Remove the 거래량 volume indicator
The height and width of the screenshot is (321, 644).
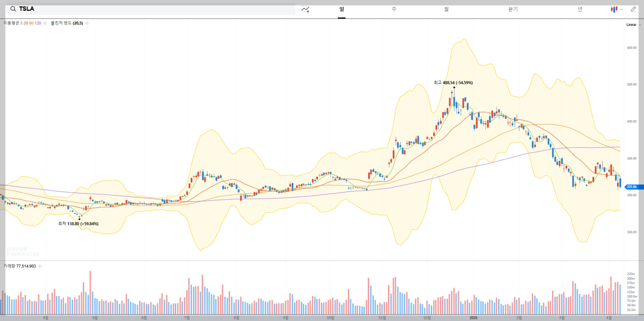[40, 266]
